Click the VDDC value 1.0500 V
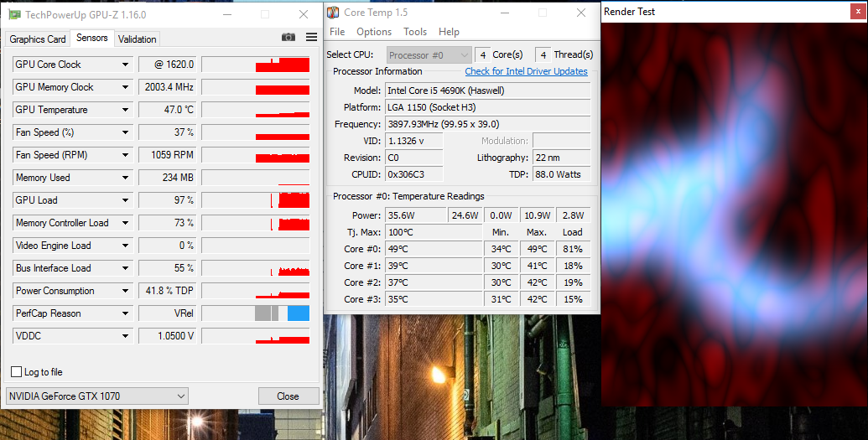 167,336
